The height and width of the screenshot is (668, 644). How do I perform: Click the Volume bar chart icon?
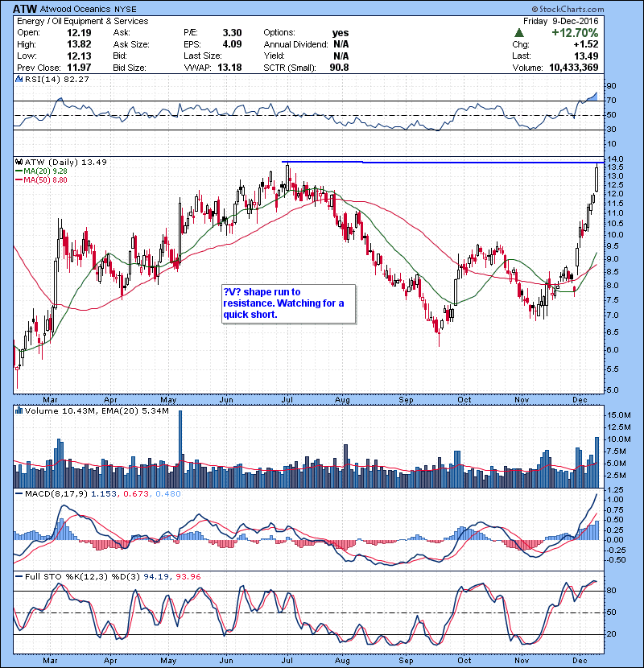(x=19, y=410)
